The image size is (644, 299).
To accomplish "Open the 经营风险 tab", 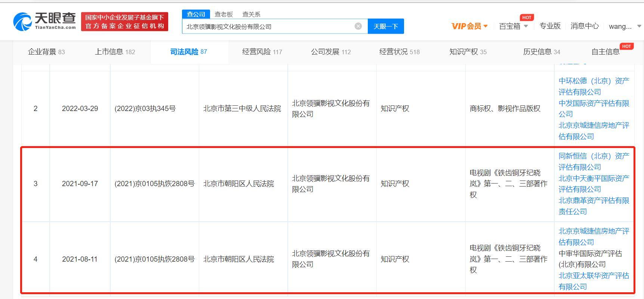I will (x=262, y=52).
